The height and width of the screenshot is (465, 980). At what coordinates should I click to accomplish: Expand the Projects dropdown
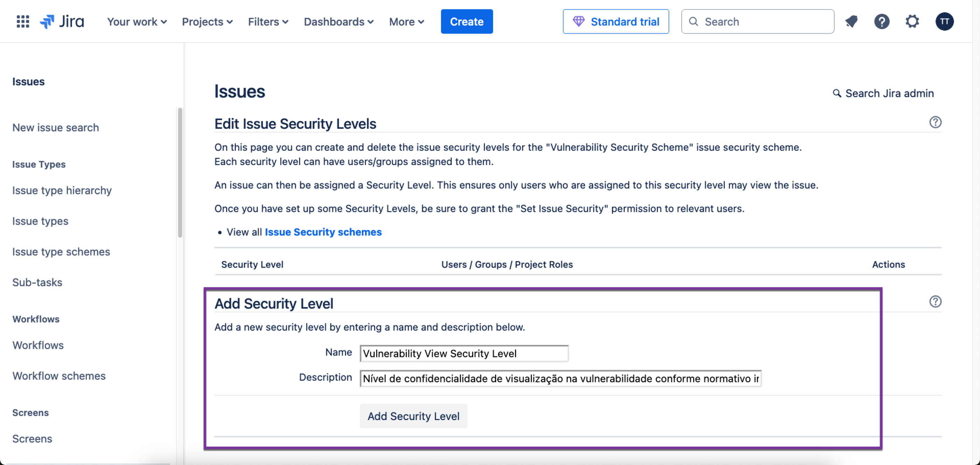[x=207, y=22]
